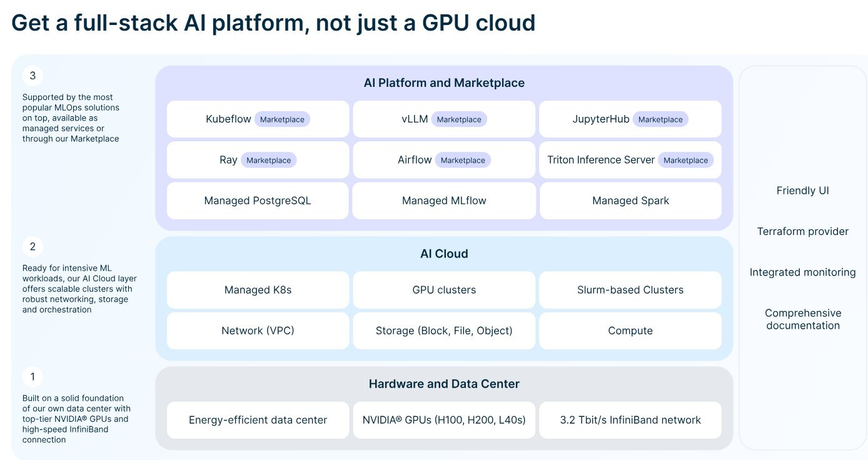Click the Terraform provider label
Screen dimensions: 868x460
pos(803,232)
